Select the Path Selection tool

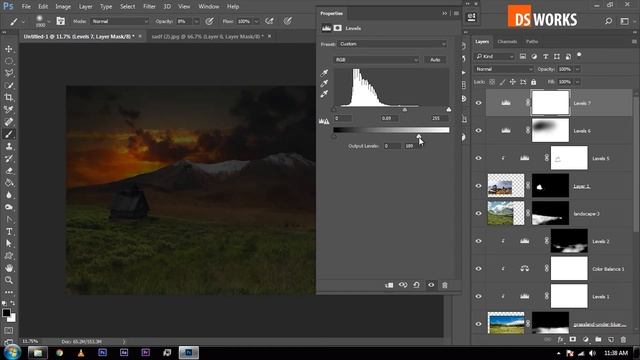[9, 244]
